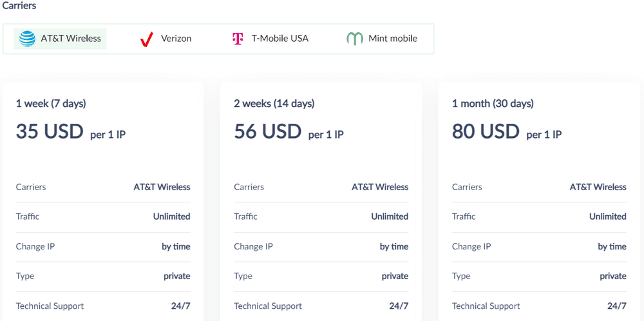This screenshot has width=644, height=321.
Task: Select the AT&T Wireless carrier tab
Action: pos(60,39)
